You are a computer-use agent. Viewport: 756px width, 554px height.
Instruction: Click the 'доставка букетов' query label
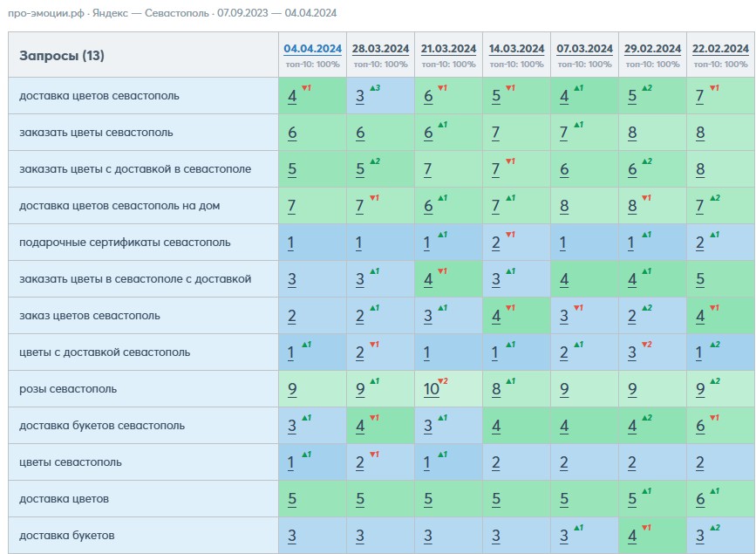tap(67, 536)
